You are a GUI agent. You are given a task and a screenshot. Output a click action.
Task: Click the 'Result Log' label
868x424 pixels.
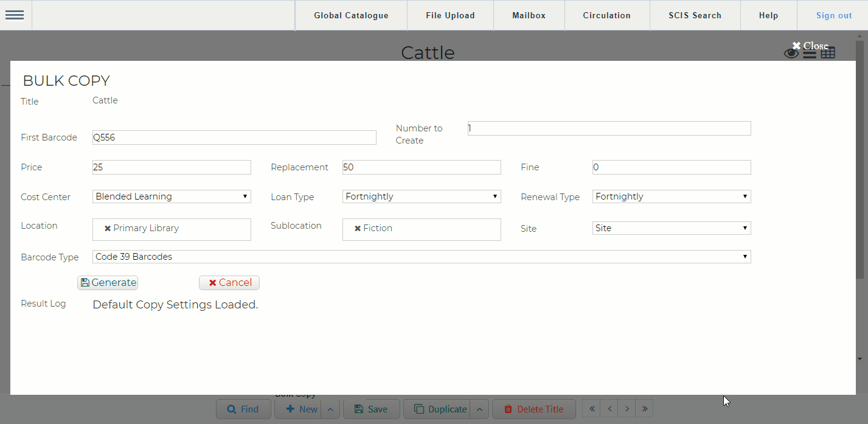[x=43, y=304]
